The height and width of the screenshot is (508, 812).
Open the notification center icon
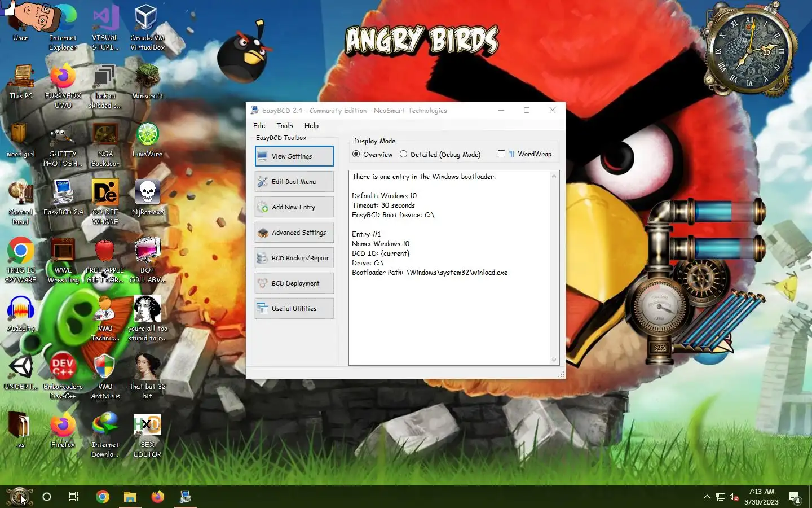tap(795, 497)
